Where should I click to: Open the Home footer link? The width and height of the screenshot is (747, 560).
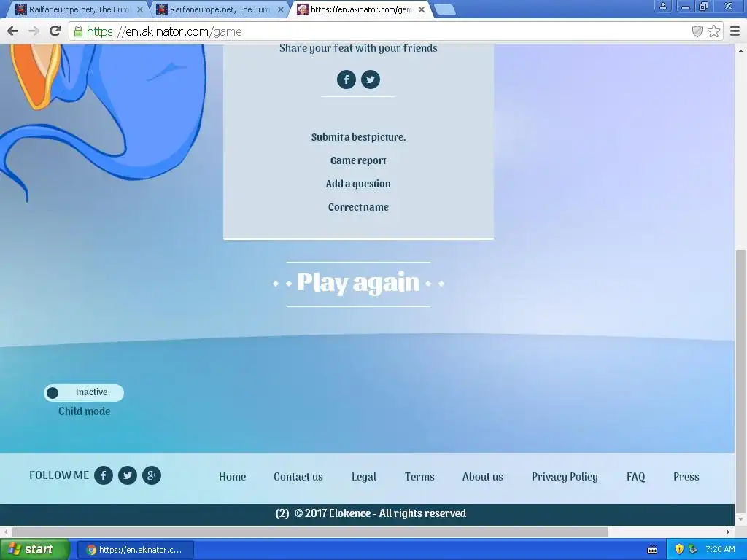click(233, 477)
